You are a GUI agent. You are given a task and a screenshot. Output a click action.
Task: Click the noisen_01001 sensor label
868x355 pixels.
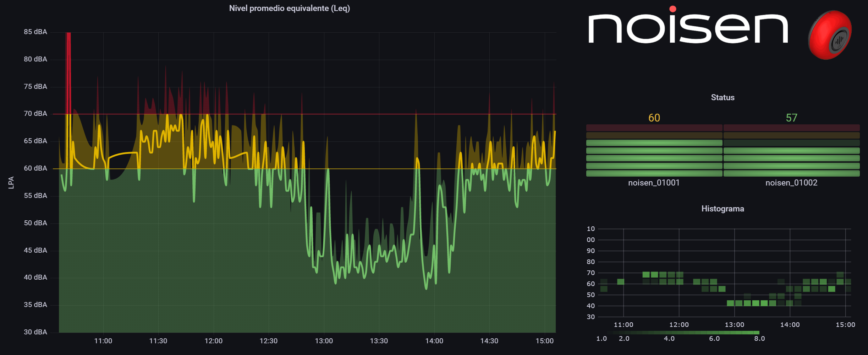(x=654, y=183)
